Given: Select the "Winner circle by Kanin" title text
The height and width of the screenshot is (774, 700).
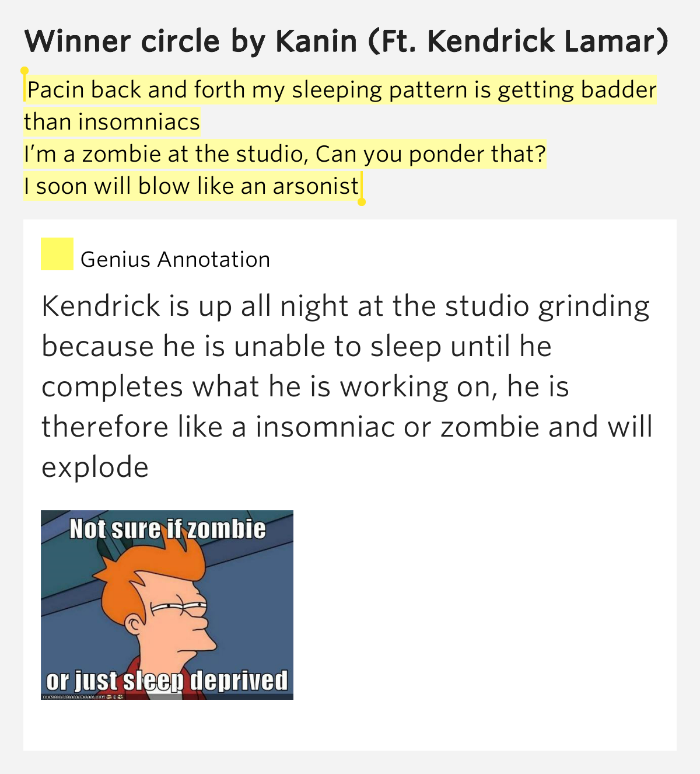Looking at the screenshot, I should click(191, 41).
